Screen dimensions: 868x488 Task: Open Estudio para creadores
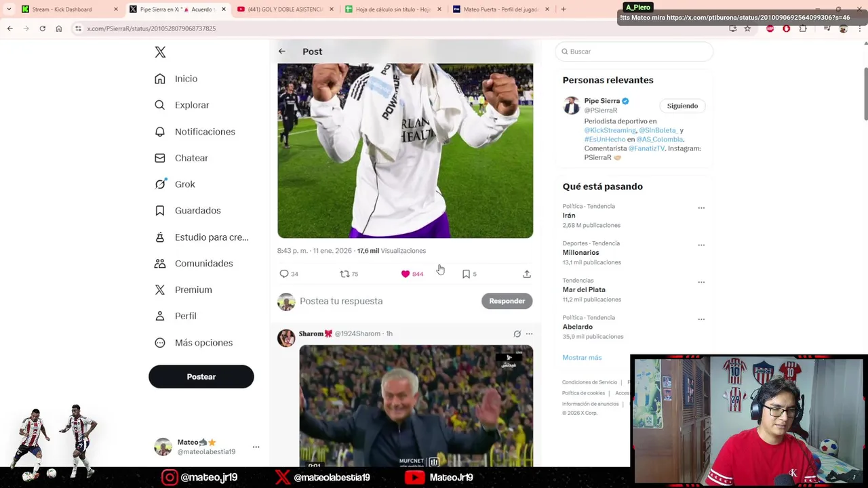pos(201,237)
